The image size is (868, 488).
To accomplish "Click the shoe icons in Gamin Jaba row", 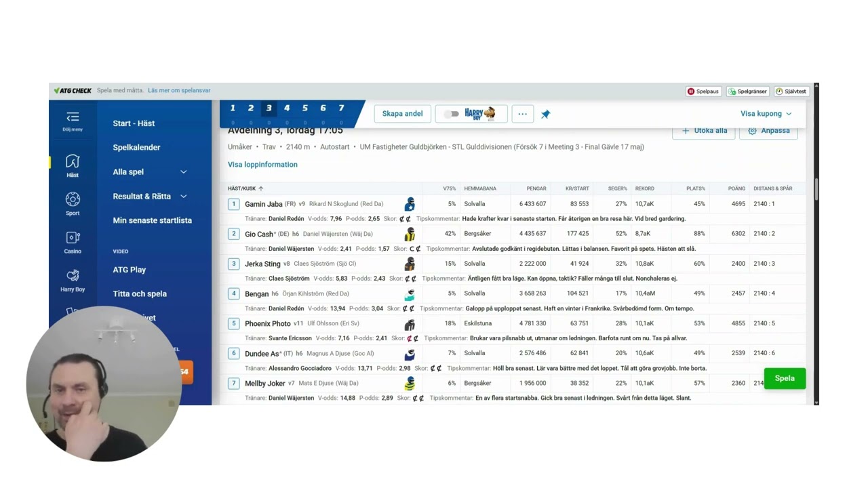I will click(x=406, y=219).
